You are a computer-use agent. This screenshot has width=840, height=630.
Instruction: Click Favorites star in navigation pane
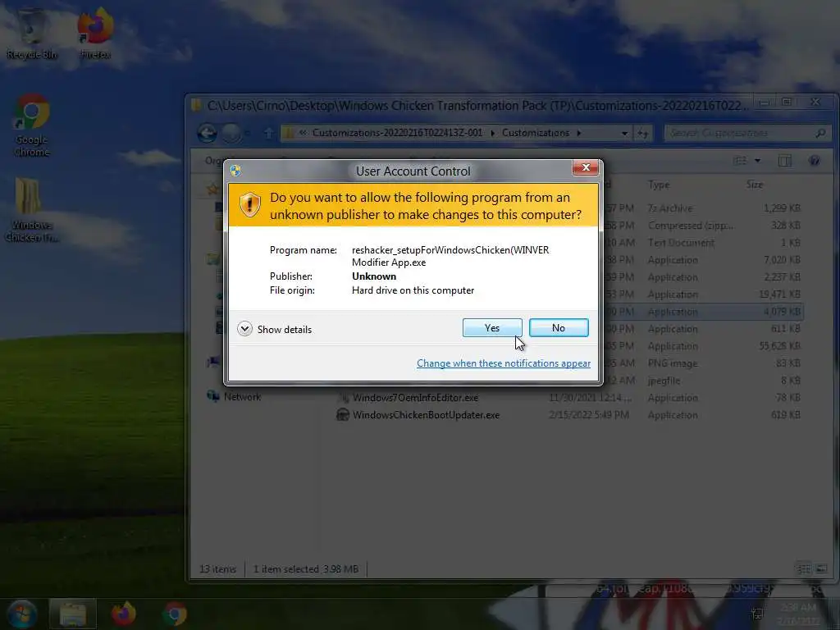pos(212,189)
